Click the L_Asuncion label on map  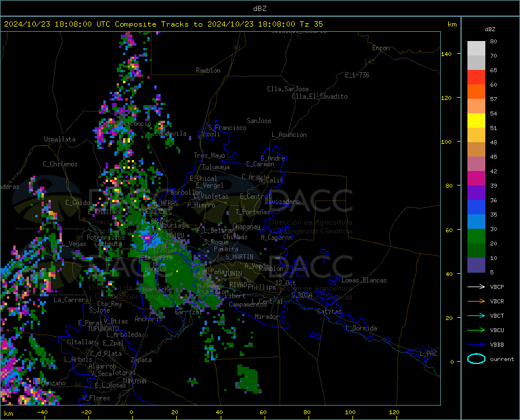289,135
